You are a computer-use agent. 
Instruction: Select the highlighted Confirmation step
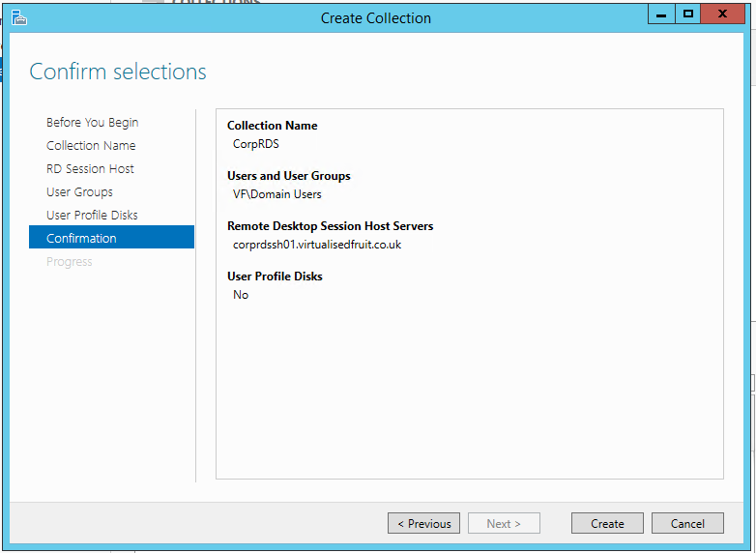point(81,239)
